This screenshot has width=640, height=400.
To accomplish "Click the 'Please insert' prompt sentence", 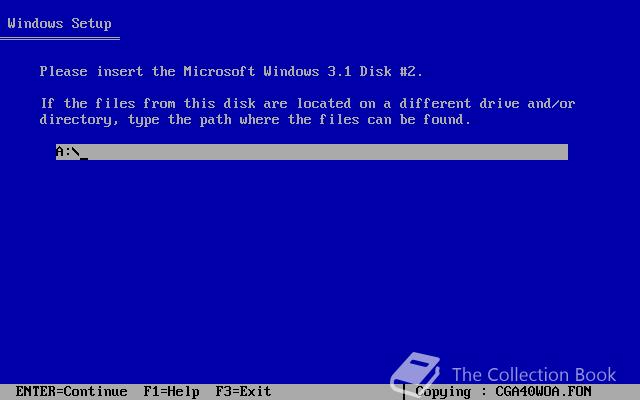I will click(231, 71).
